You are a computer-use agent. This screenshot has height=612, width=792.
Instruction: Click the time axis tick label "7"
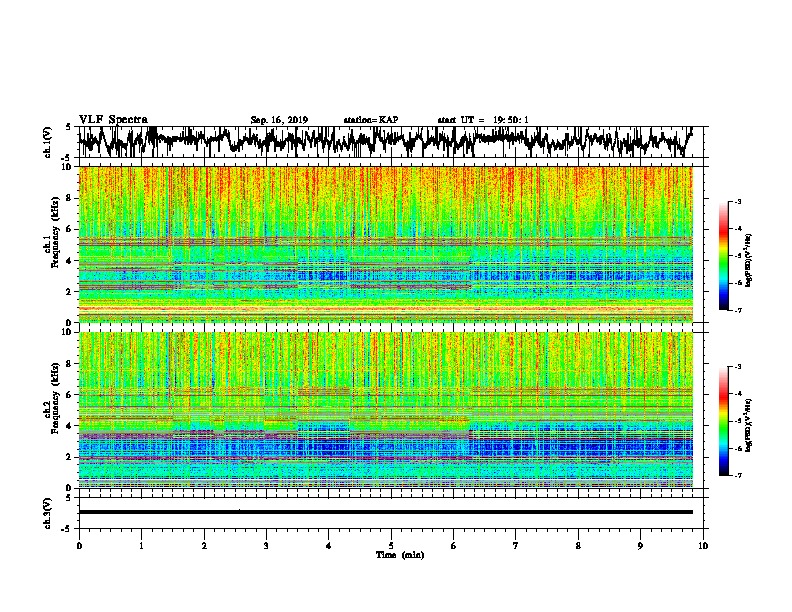click(516, 546)
